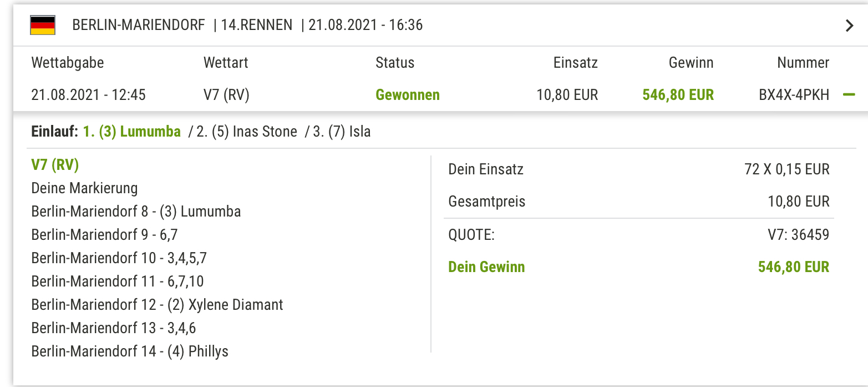Click the green V7 (RV) heading

pos(55,165)
